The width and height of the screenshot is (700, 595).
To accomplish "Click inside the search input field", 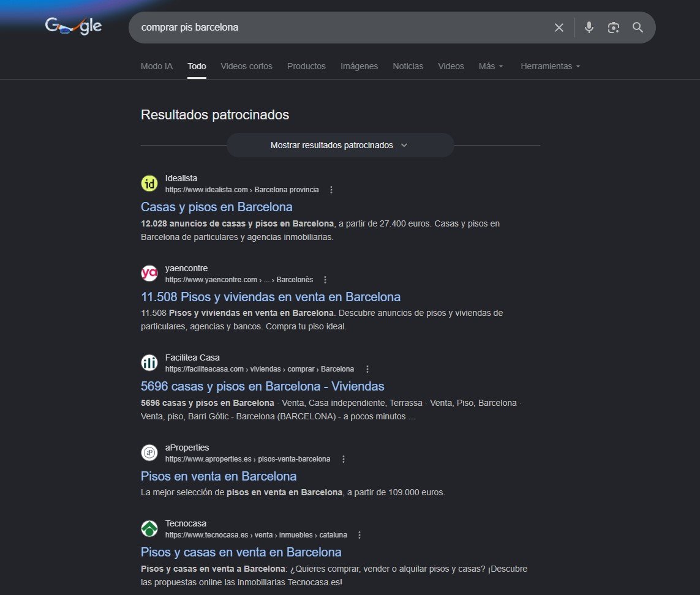I will (x=337, y=27).
